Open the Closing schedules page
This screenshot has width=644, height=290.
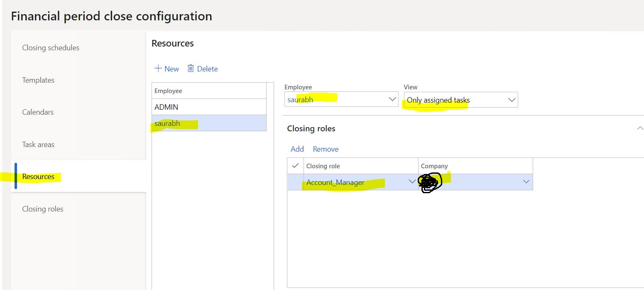coord(50,47)
